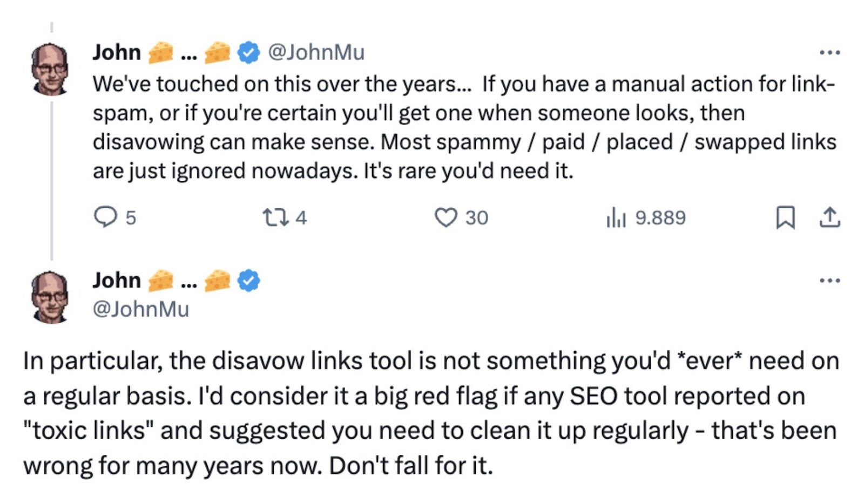Click John's display name on the second tweet
864x504 pixels.
pyautogui.click(x=117, y=280)
